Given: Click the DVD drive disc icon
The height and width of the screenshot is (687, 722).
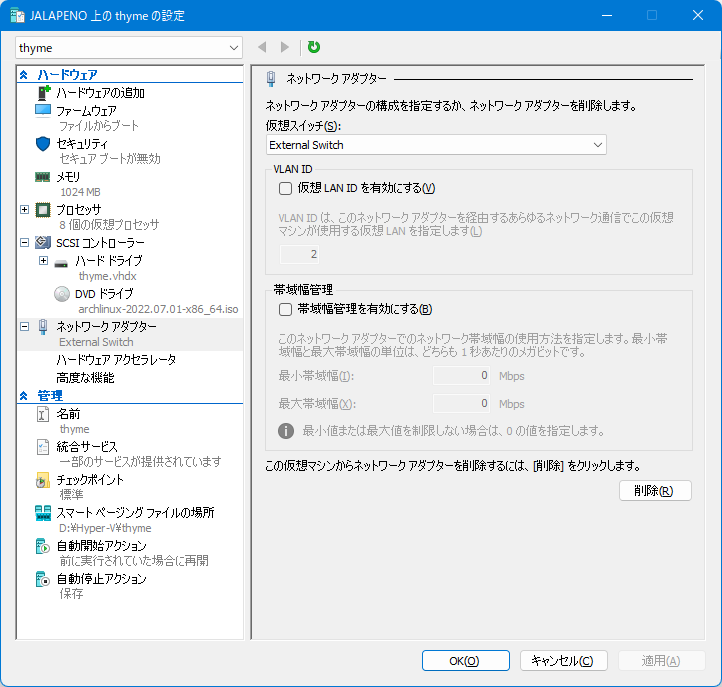Looking at the screenshot, I should click(x=62, y=294).
